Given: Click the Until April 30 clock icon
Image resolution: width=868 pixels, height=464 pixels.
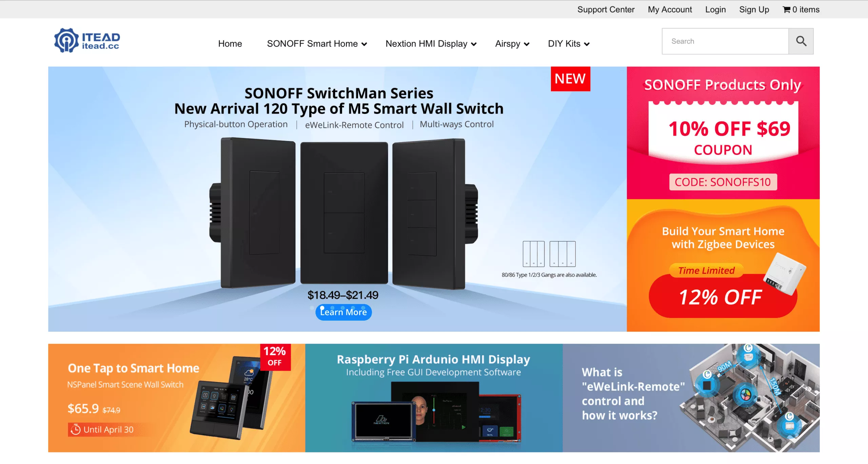Looking at the screenshot, I should (75, 429).
